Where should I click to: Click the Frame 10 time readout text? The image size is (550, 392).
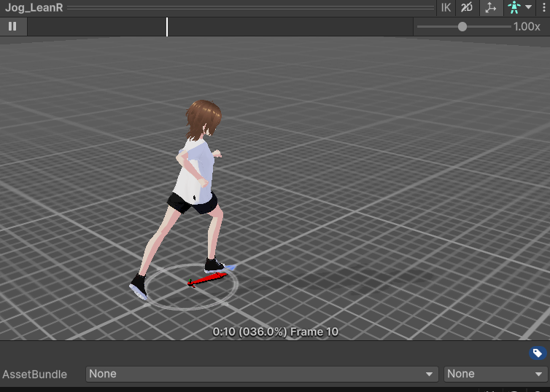coord(275,332)
